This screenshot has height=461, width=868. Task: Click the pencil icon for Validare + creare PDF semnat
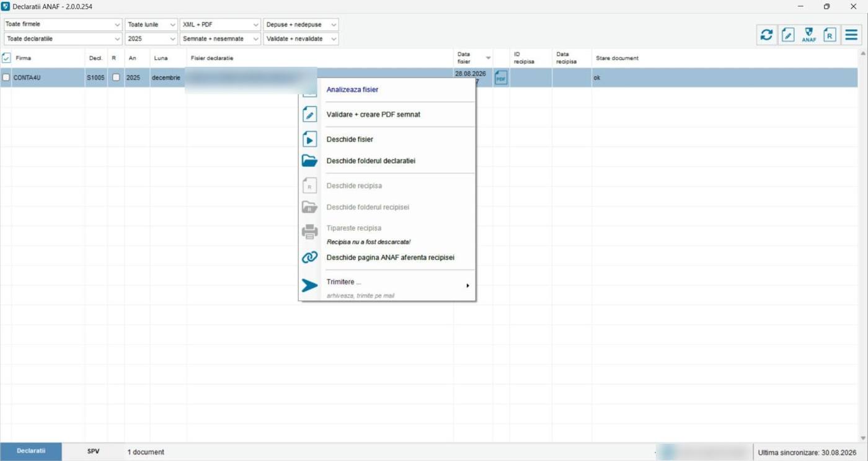click(309, 115)
